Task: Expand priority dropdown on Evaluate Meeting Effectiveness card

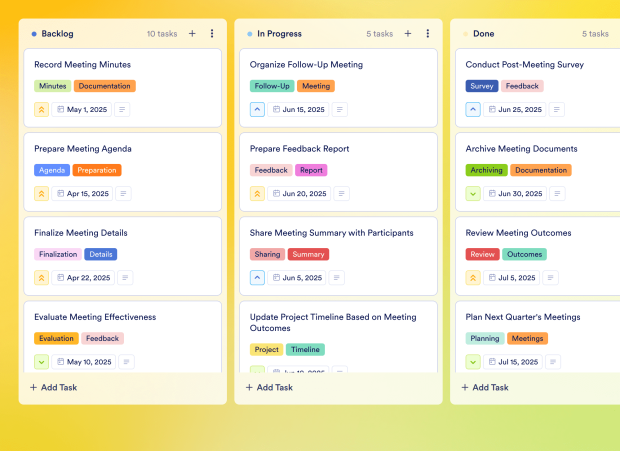Action: [42, 362]
